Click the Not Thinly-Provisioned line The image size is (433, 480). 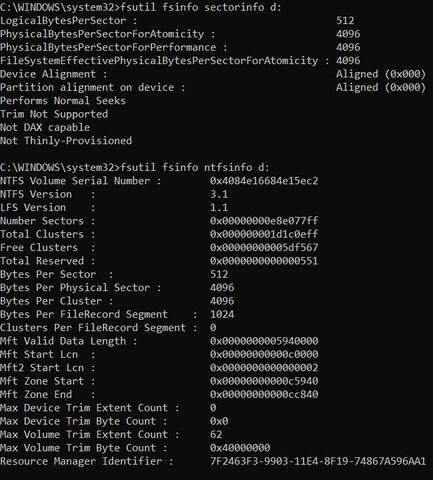[66, 141]
